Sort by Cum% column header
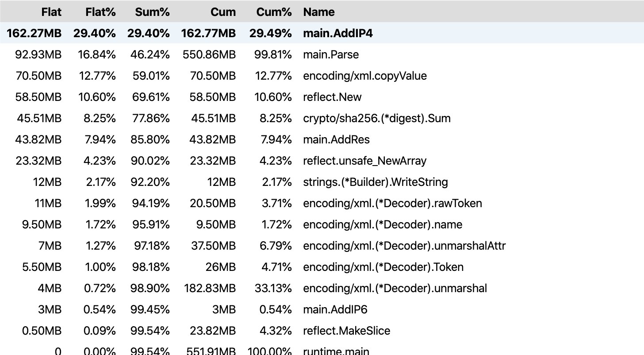 click(274, 12)
